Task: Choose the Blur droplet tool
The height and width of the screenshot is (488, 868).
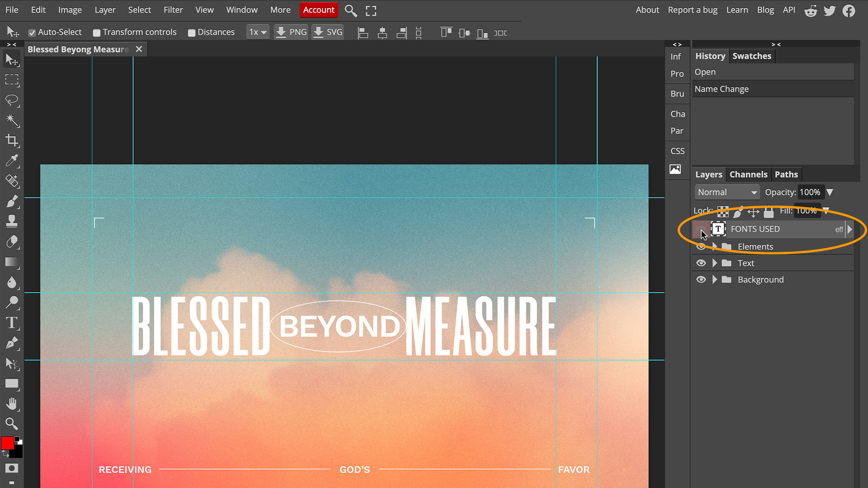Action: pyautogui.click(x=12, y=282)
